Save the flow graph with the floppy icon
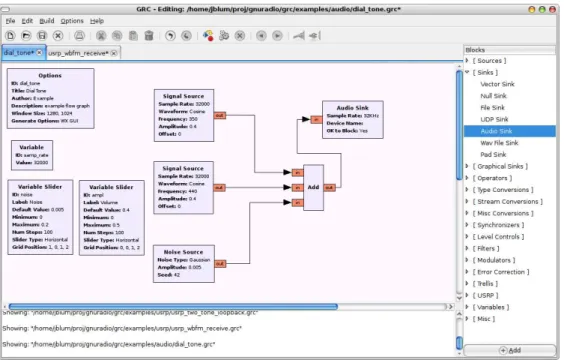This screenshot has height=360, width=564. pos(42,36)
